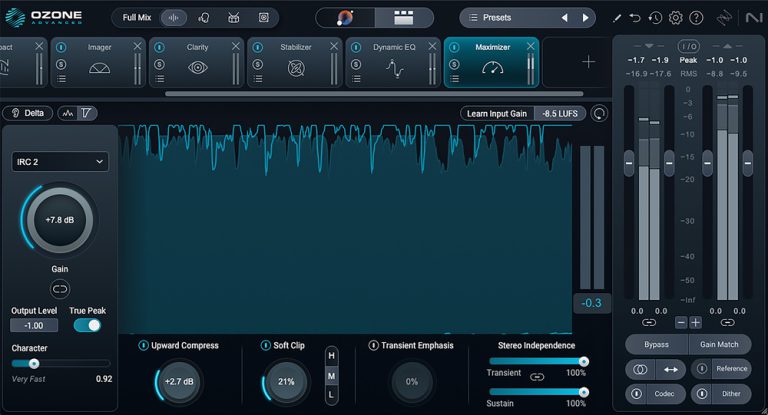Viewport: 768px width, 415px height.
Task: Toggle power of the Clarity module
Action: pos(159,48)
